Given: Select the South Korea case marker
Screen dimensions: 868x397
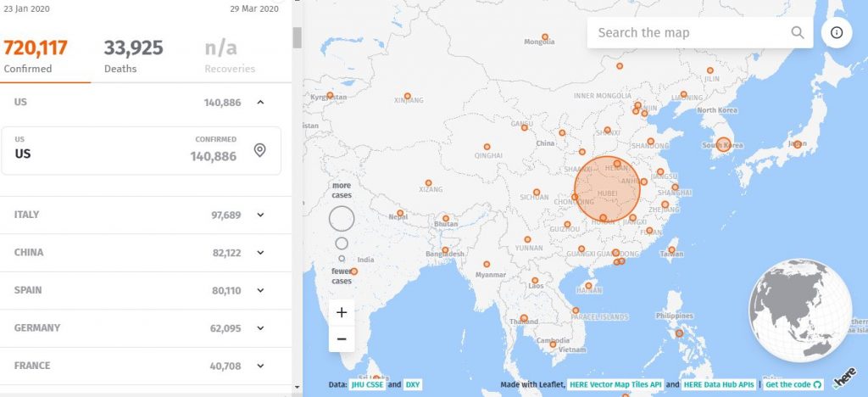Looking at the screenshot, I should point(723,144).
